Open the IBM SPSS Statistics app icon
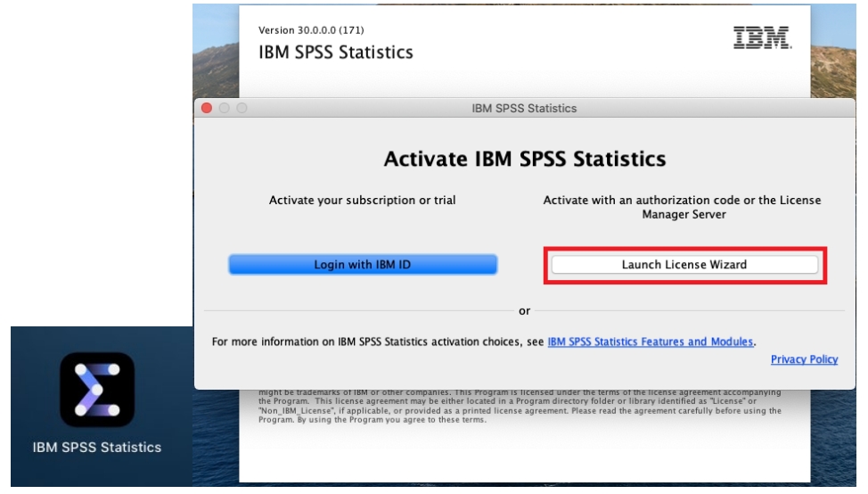Viewport: 868px width, 494px height. click(x=97, y=390)
